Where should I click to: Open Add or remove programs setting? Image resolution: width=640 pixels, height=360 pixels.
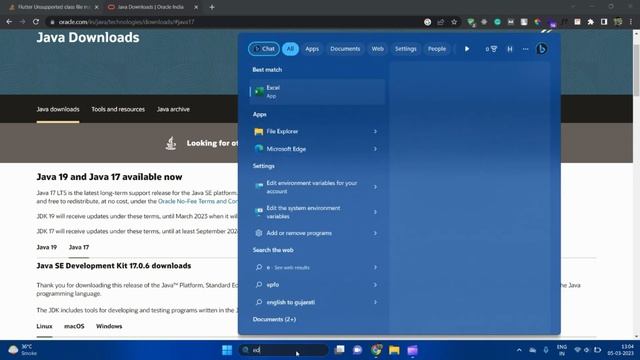(x=317, y=233)
